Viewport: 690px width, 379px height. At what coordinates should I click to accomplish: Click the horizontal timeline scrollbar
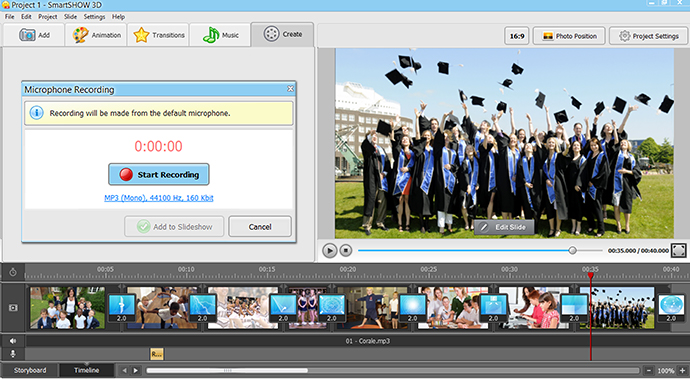click(x=227, y=371)
